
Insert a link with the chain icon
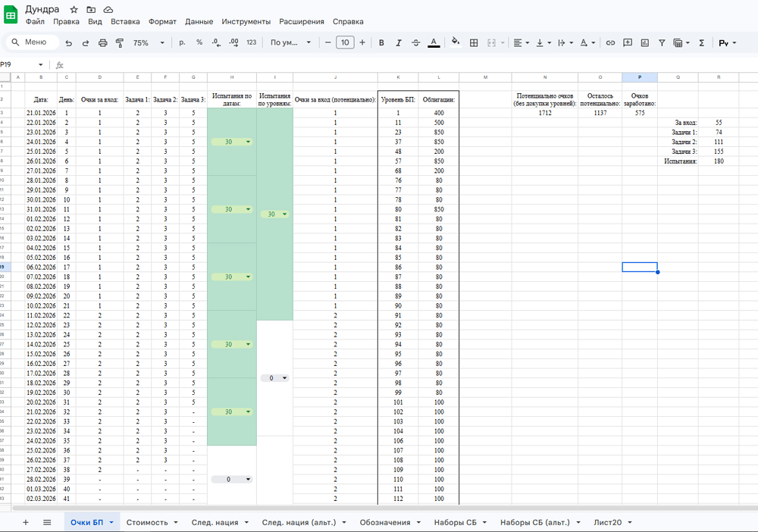pos(610,43)
